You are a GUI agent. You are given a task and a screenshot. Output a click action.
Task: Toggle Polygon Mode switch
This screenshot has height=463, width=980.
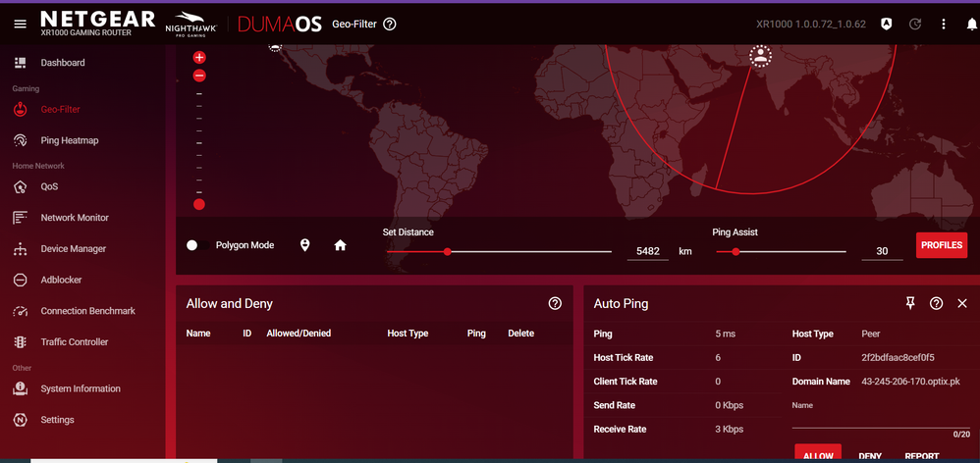pyautogui.click(x=198, y=245)
